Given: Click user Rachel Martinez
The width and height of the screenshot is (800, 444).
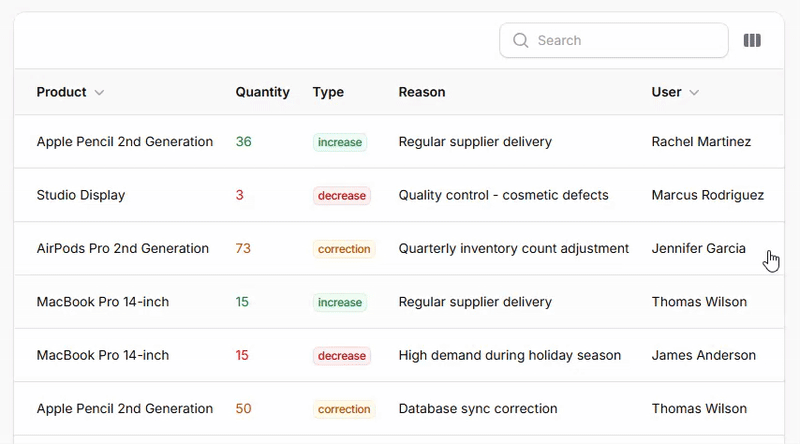Looking at the screenshot, I should tap(701, 141).
